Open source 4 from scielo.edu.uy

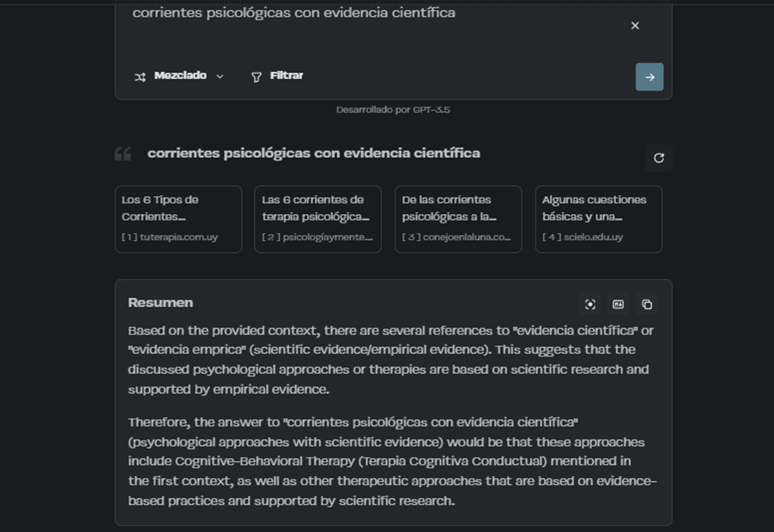[598, 219]
